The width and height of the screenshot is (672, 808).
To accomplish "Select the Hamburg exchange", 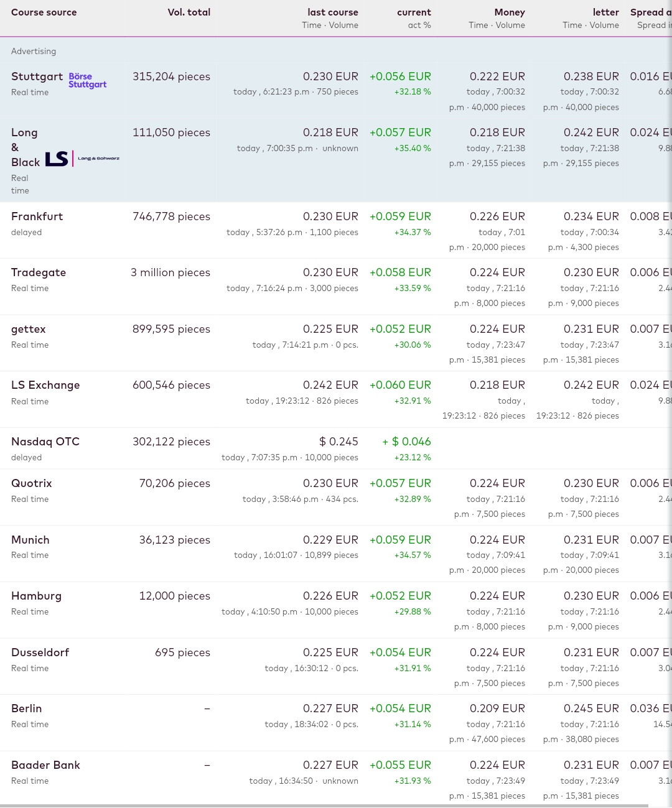I will click(36, 596).
